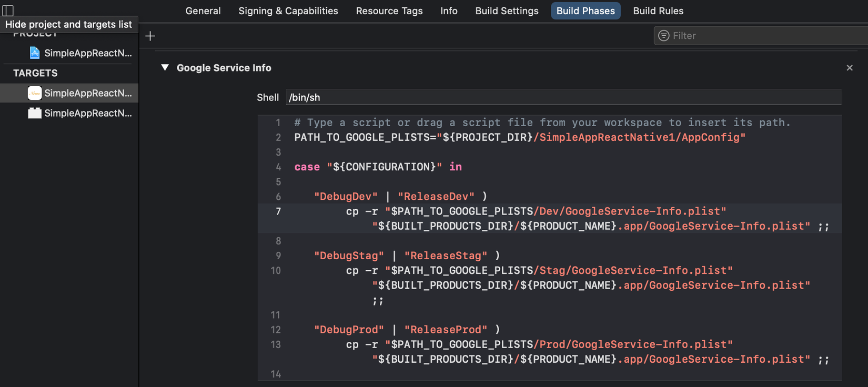868x387 pixels.
Task: Go to the Info tab
Action: coord(449,11)
